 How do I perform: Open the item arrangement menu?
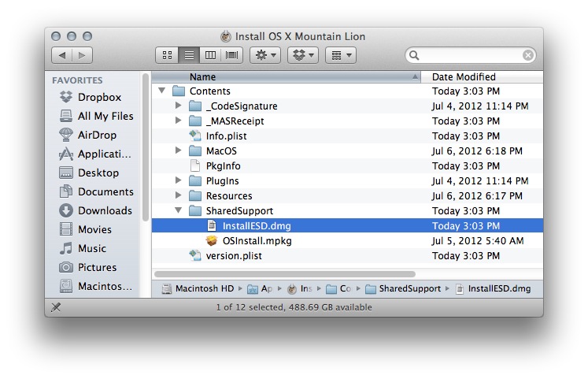pyautogui.click(x=341, y=55)
